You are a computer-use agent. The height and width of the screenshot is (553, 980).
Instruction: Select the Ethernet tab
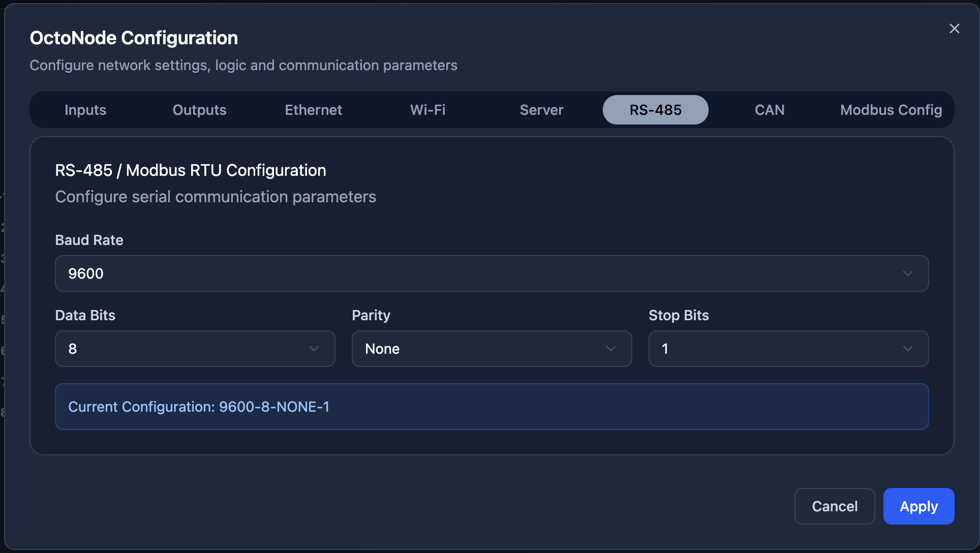click(313, 110)
